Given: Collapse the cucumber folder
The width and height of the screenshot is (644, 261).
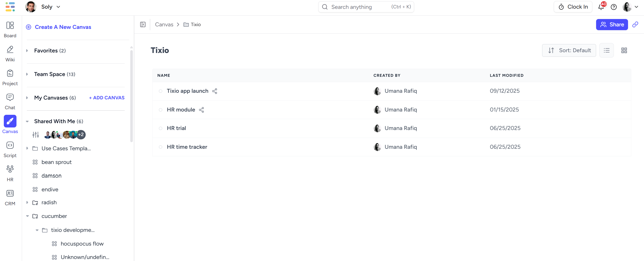Looking at the screenshot, I should coord(27,216).
